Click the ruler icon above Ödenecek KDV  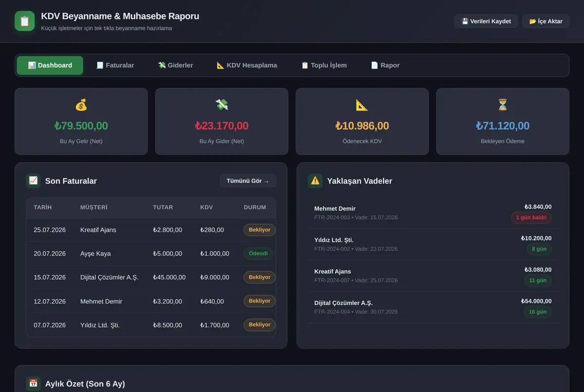click(362, 105)
